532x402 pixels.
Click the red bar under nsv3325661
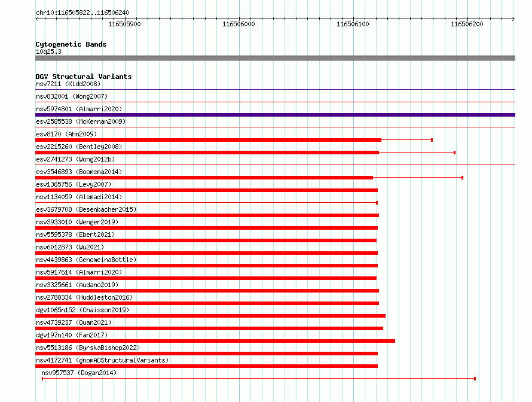(207, 291)
